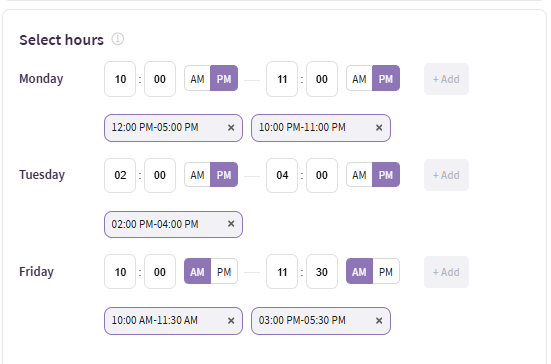Image resolution: width=551 pixels, height=364 pixels.
Task: Click the Add button for Monday
Action: [446, 79]
